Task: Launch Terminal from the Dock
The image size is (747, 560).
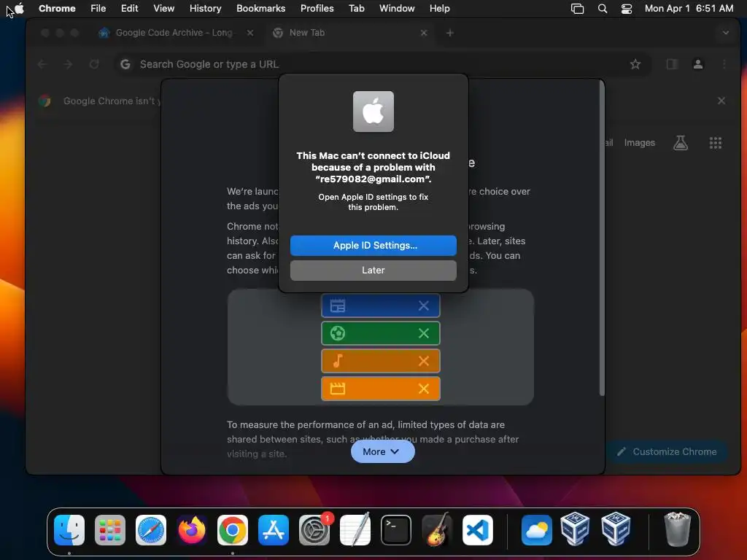Action: tap(396, 530)
